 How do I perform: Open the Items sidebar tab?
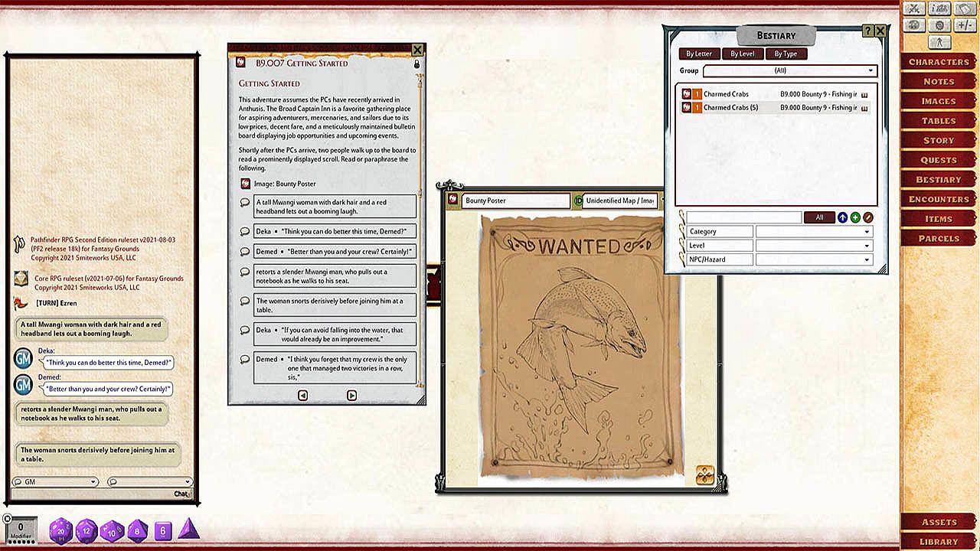tap(939, 219)
